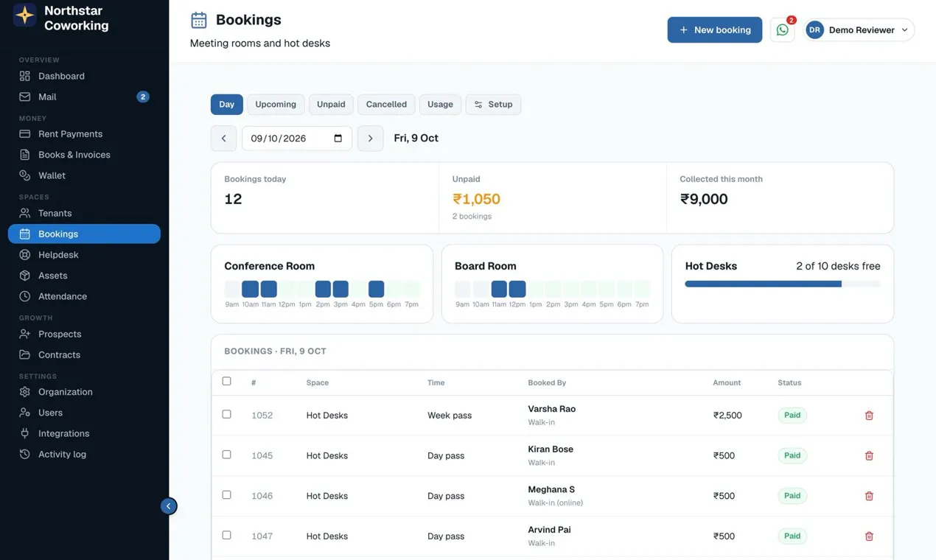The height and width of the screenshot is (560, 936).
Task: Click the date input field showing 09/10/2026
Action: coord(297,139)
